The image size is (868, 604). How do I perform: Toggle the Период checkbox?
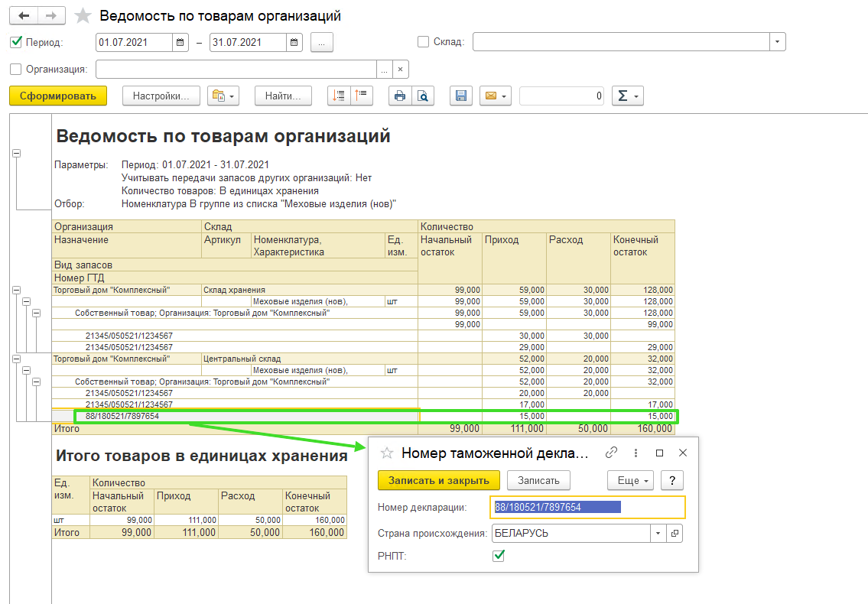pos(17,41)
